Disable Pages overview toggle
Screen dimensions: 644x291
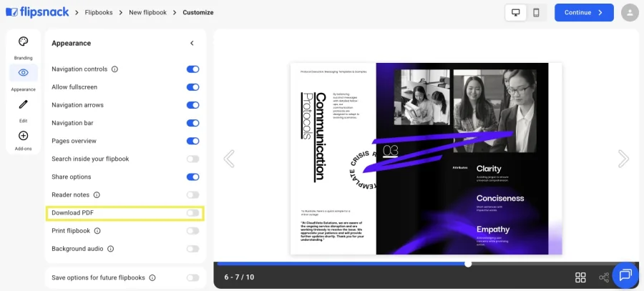(192, 141)
